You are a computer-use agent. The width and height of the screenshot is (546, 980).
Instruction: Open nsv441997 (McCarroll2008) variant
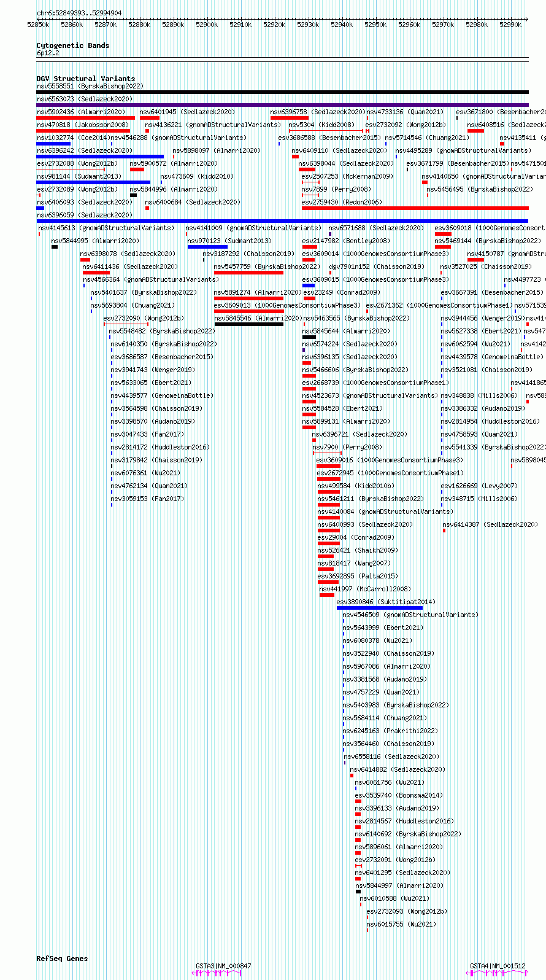[x=364, y=589]
